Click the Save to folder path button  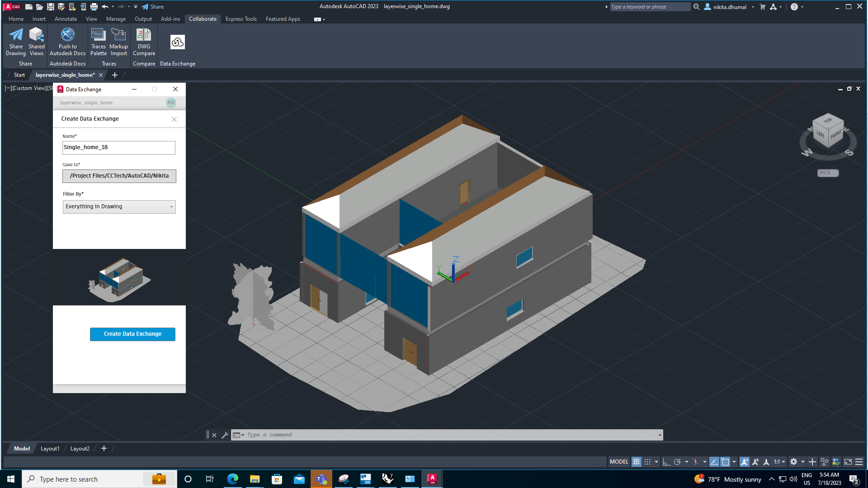(x=119, y=176)
